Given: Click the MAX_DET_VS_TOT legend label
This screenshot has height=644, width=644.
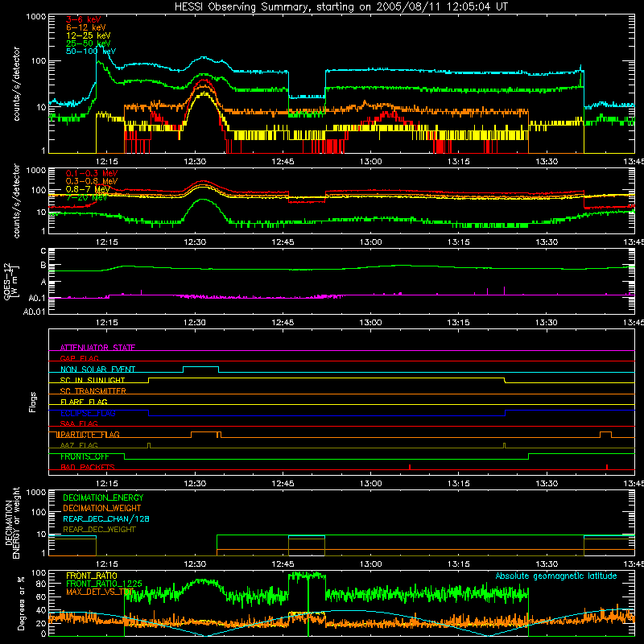Looking at the screenshot, I should 100,592.
